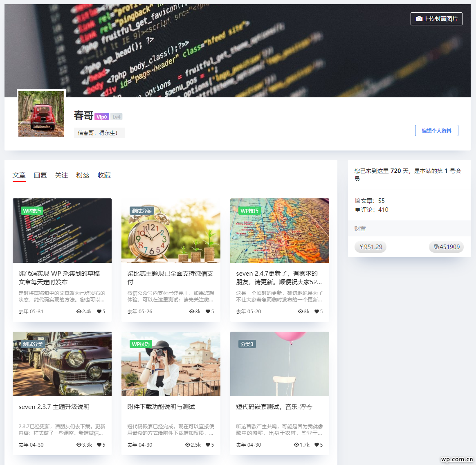Click the camera icon on upload cover button
476x465 pixels.
(419, 19)
